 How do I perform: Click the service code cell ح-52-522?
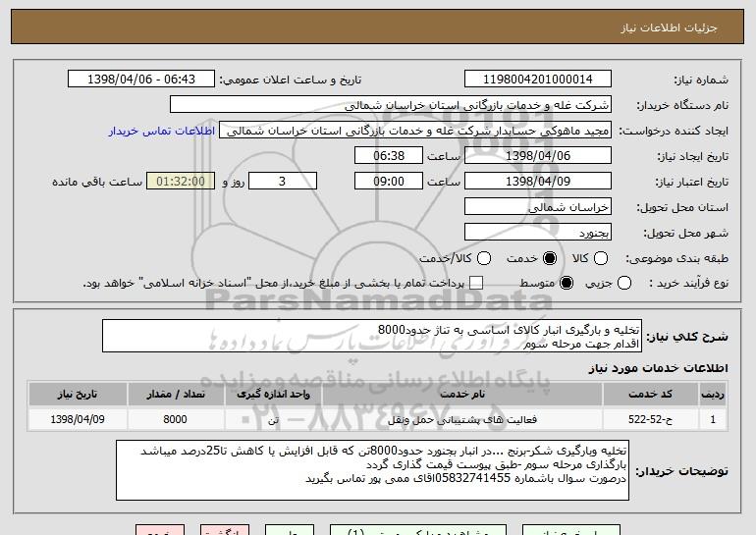[650, 419]
